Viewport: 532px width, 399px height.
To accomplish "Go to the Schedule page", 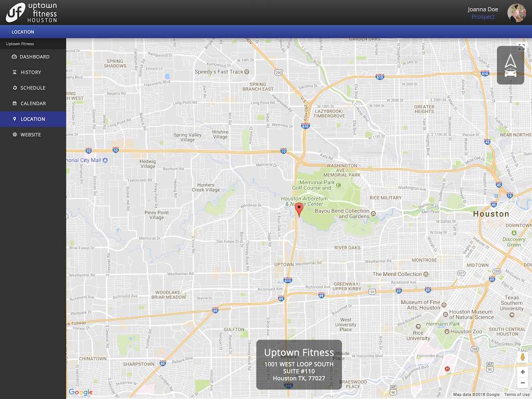I will (x=33, y=88).
